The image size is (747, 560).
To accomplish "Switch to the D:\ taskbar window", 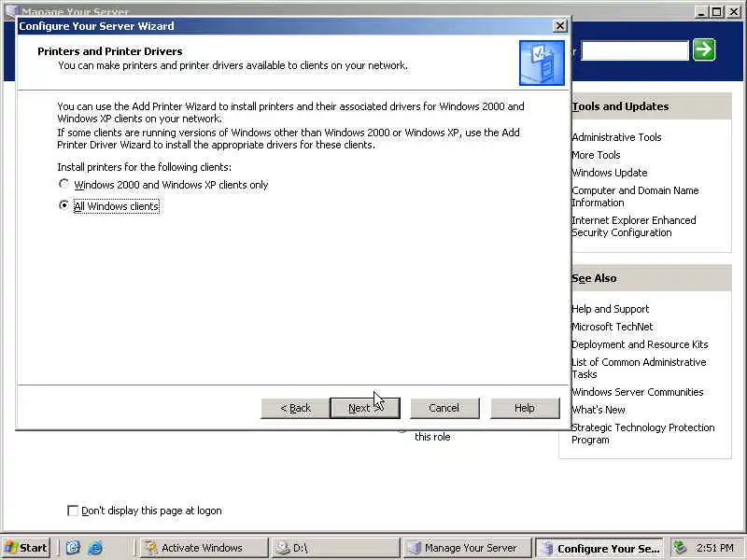I will point(335,548).
